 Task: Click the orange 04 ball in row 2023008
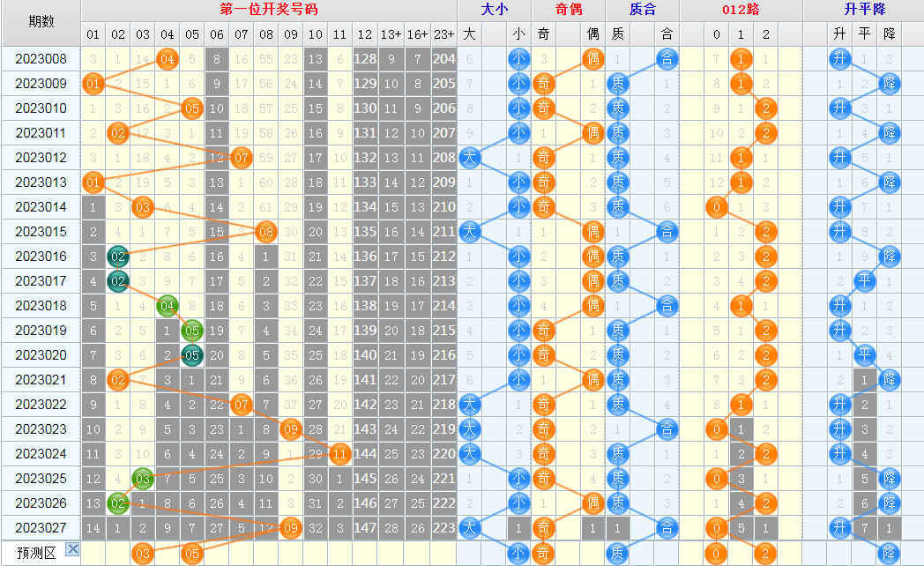168,59
